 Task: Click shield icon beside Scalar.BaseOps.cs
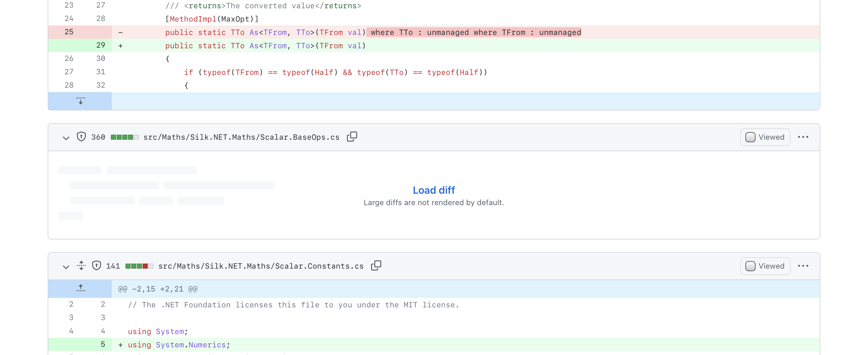(81, 137)
